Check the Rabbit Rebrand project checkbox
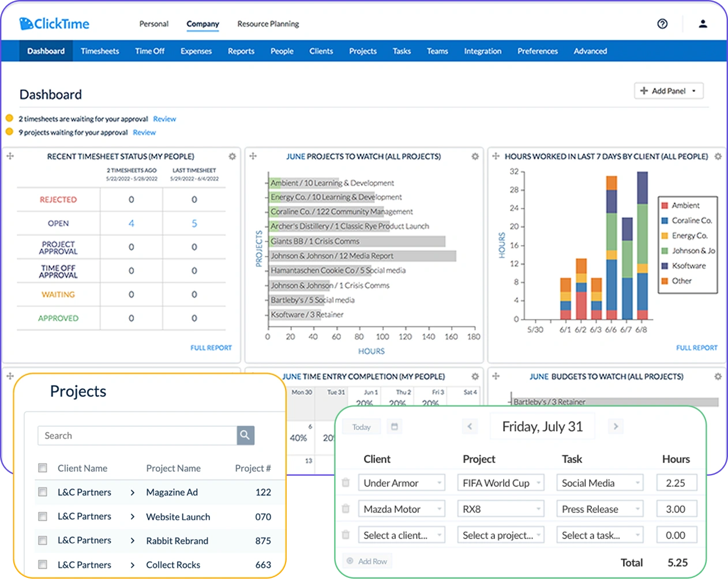 (x=43, y=540)
